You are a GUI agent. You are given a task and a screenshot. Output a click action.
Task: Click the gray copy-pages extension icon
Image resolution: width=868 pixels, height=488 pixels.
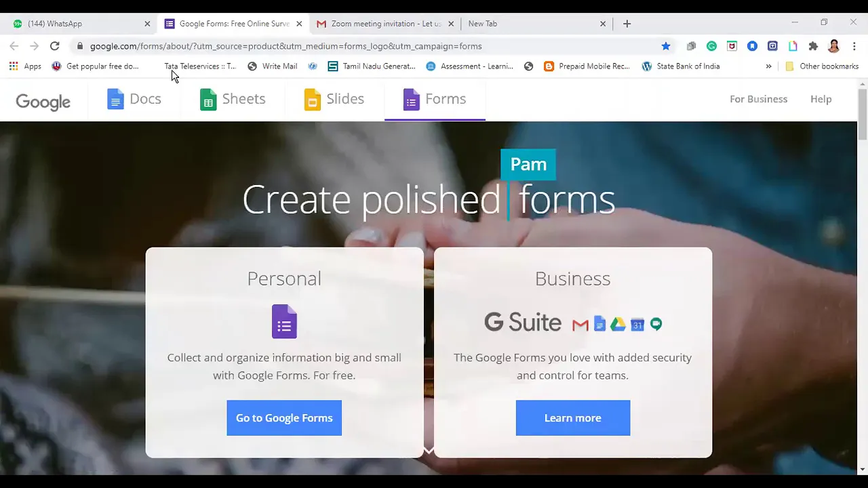point(691,46)
